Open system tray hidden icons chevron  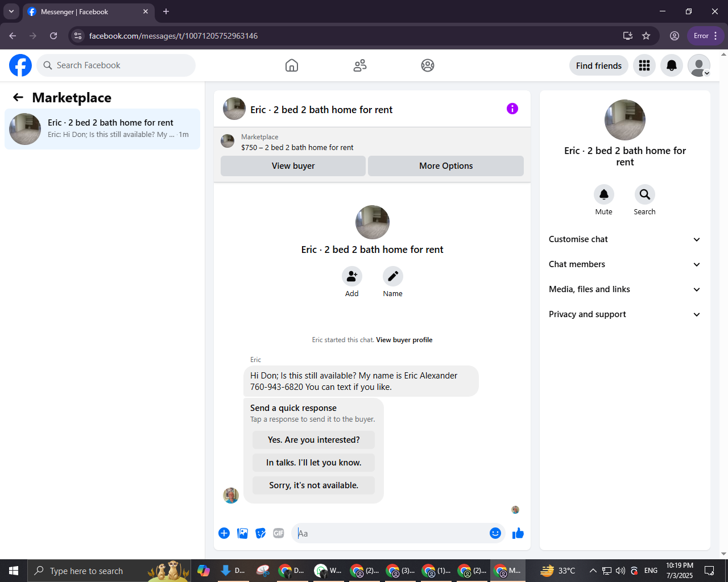click(x=593, y=571)
